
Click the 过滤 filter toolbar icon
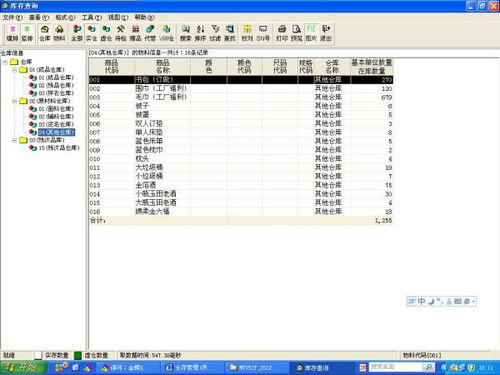pos(215,33)
